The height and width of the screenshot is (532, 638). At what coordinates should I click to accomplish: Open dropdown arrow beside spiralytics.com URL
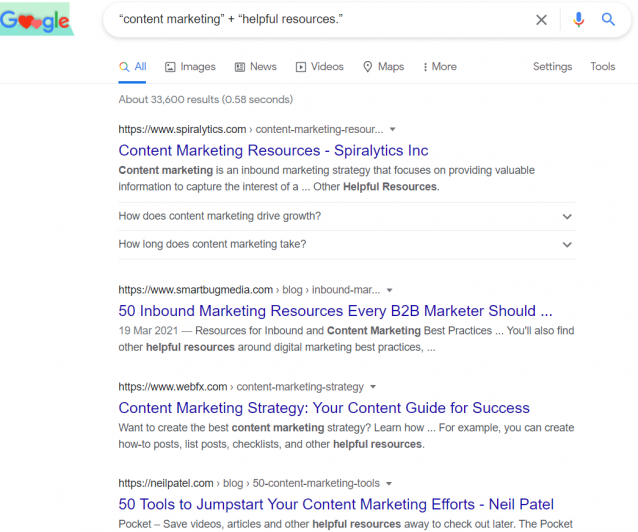point(392,129)
